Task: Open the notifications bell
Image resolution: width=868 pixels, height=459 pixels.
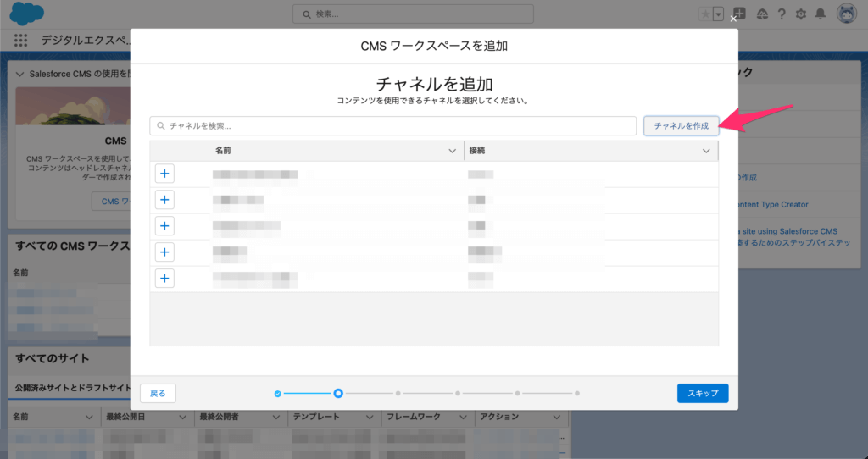Action: pyautogui.click(x=820, y=14)
